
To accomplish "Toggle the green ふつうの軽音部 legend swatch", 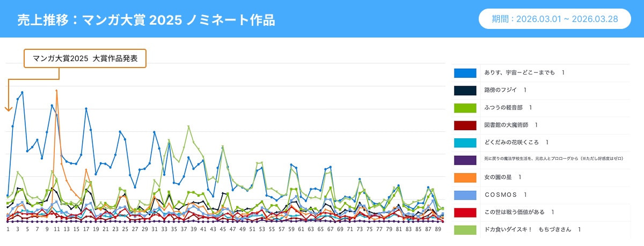I will point(465,108).
